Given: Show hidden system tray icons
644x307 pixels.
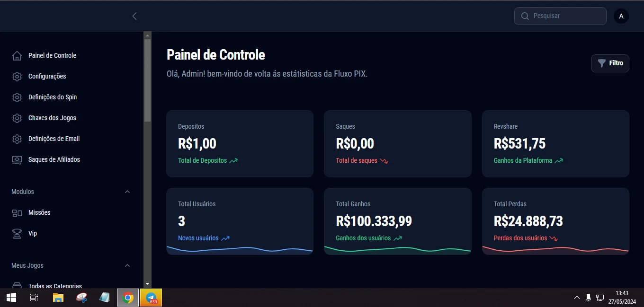Looking at the screenshot, I should [577, 298].
